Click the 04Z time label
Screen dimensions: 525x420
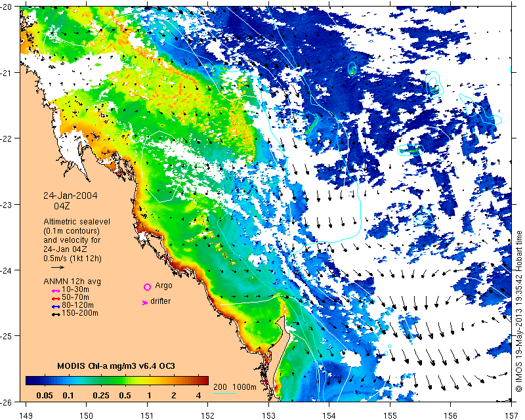62,205
